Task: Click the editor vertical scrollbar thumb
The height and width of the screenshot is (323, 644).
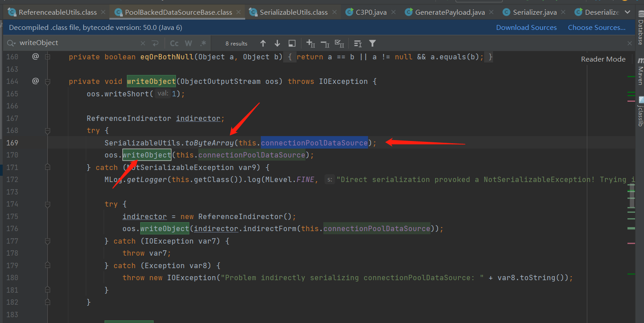Action: coord(631,196)
